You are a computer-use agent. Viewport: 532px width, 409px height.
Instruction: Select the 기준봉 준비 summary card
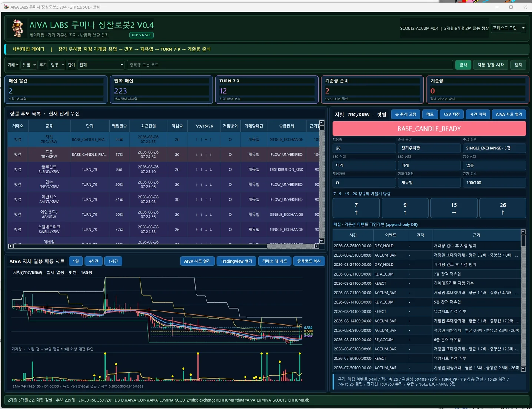click(x=372, y=90)
